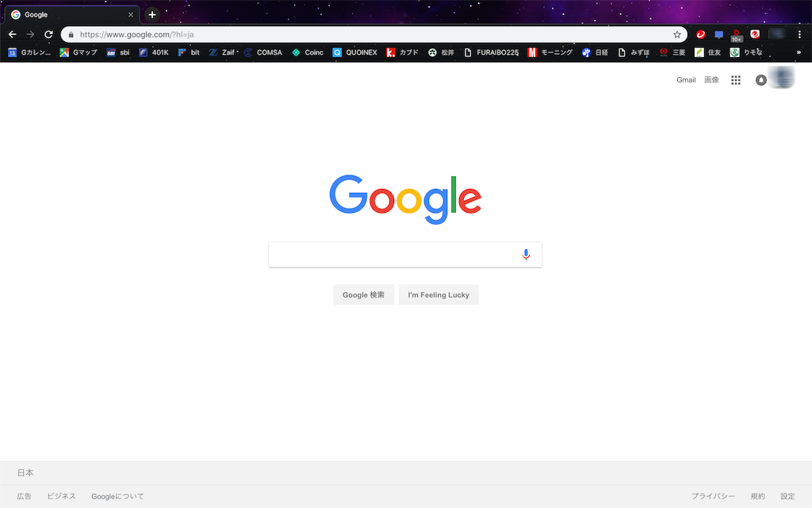Open the Zaif bookmark
This screenshot has height=508, width=812.
[x=224, y=52]
